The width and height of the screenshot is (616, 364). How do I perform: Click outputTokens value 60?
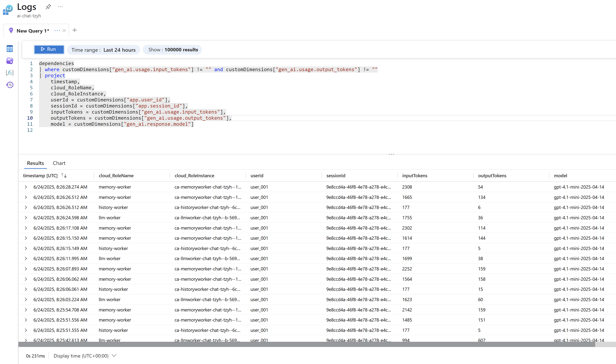(480, 300)
